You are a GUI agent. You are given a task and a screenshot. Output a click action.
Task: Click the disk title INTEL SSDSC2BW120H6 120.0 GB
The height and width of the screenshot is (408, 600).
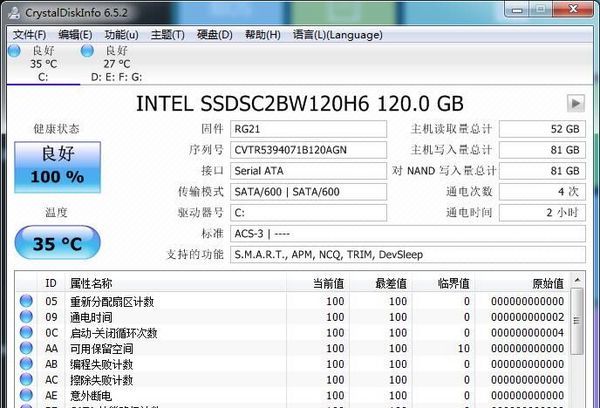[x=300, y=103]
